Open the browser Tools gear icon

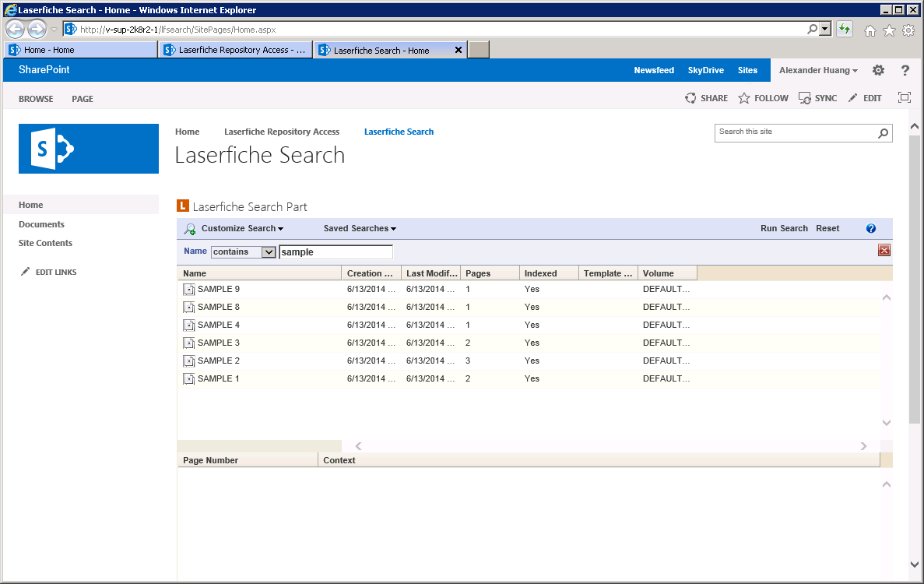(908, 30)
